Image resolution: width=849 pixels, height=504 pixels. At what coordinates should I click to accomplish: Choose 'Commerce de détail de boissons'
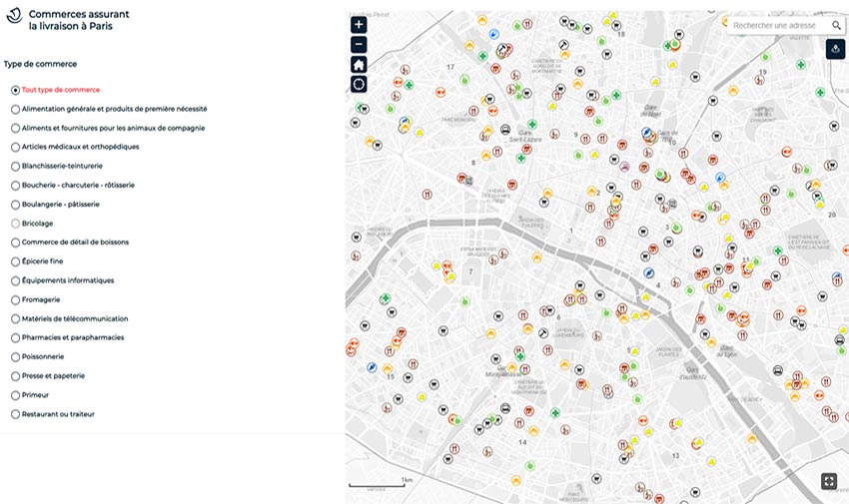click(15, 243)
